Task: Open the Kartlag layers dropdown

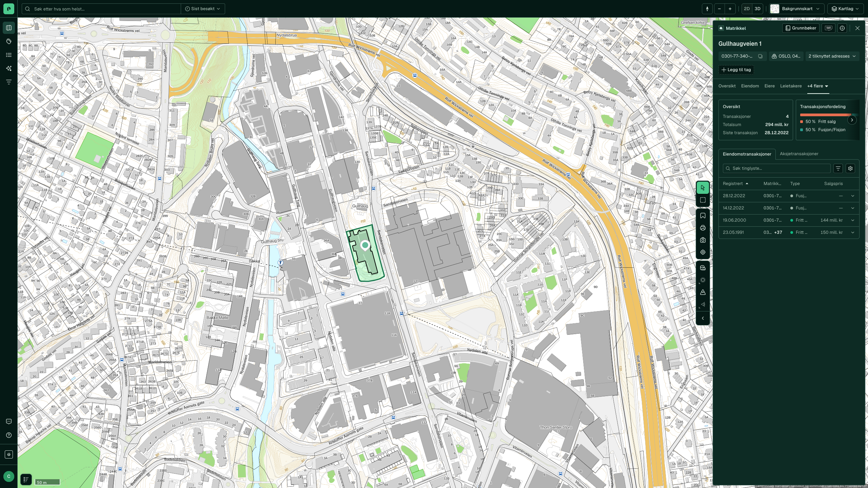Action: (846, 9)
